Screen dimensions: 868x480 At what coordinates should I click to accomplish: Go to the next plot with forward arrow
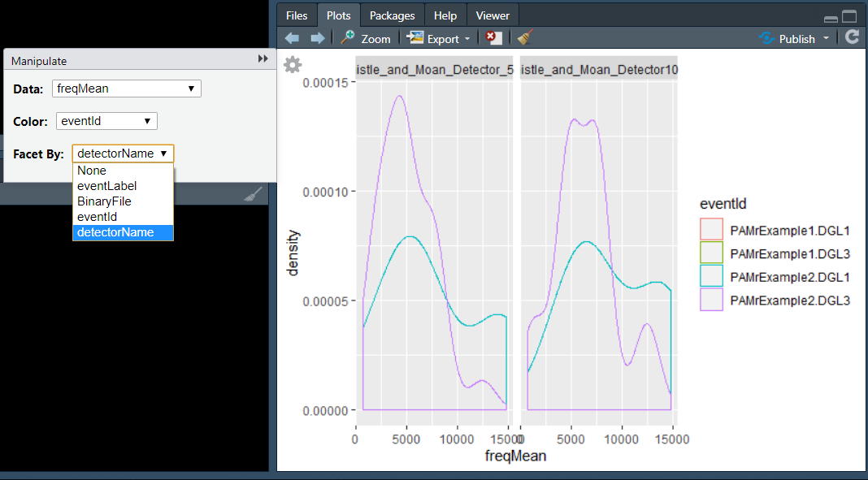(x=317, y=38)
